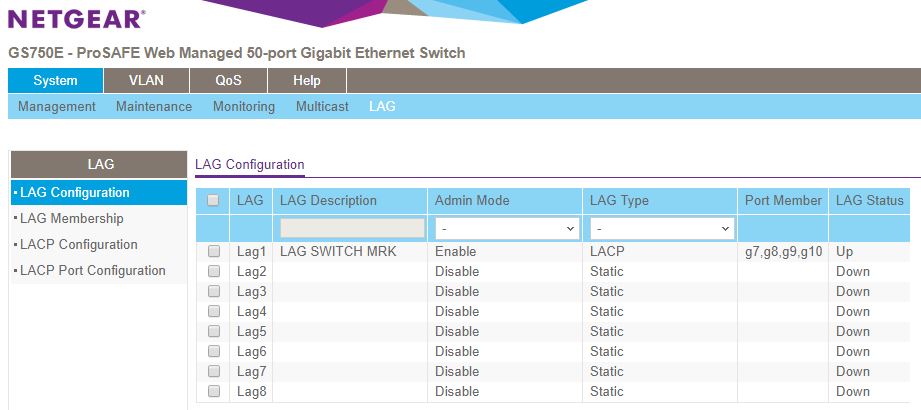Open the VLAN main tab
Image resolution: width=921 pixels, height=410 pixels.
pyautogui.click(x=146, y=80)
